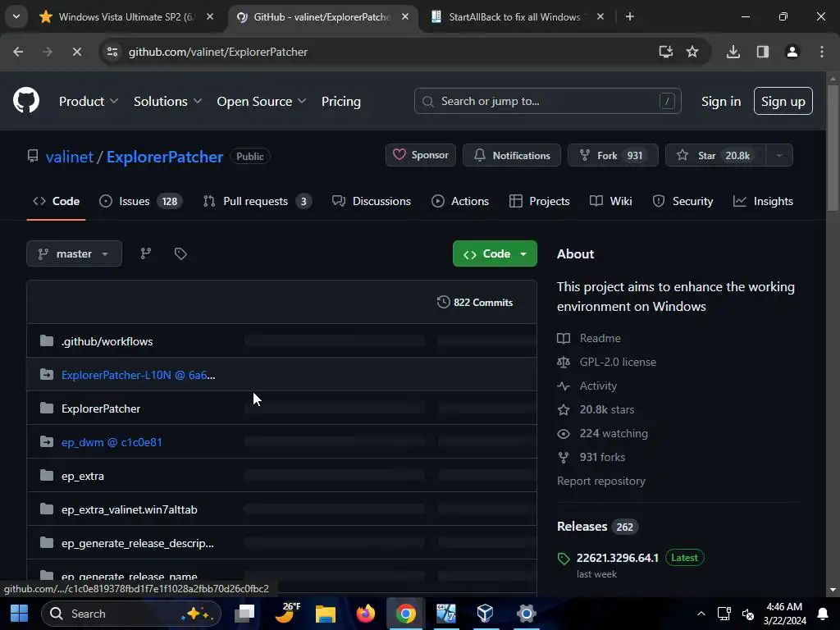Open ep_extra folder
This screenshot has width=840, height=630.
point(83,477)
